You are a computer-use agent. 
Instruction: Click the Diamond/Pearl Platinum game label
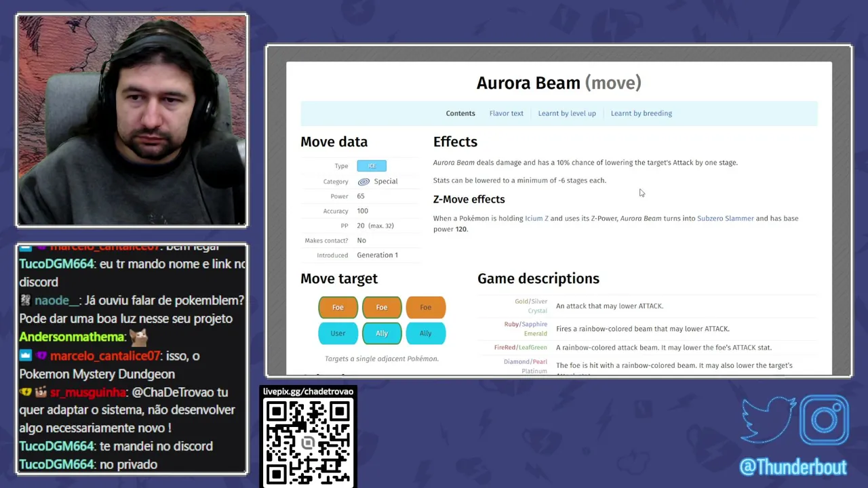coord(526,366)
